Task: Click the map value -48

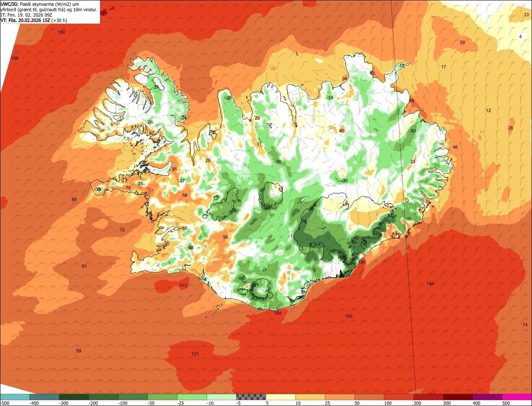Action: 190,247
